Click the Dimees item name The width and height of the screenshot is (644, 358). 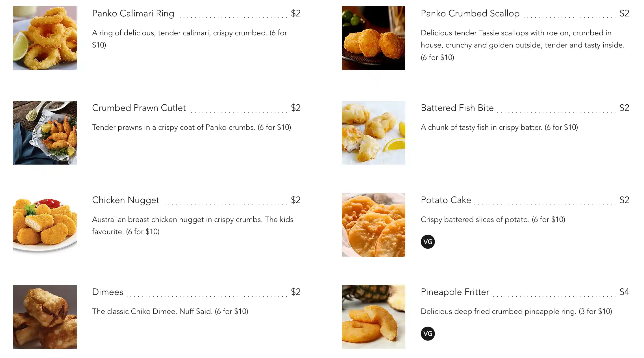tap(108, 292)
